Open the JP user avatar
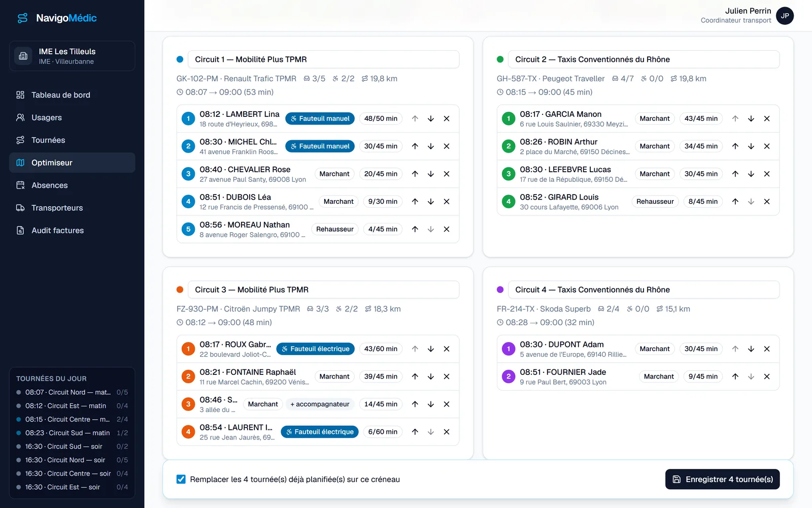This screenshot has width=812, height=508. 785,16
